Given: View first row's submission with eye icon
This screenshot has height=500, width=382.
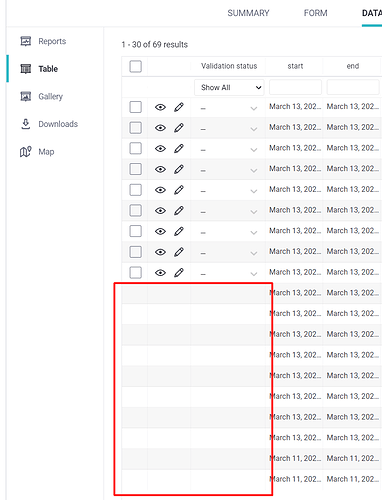Looking at the screenshot, I should click(160, 107).
